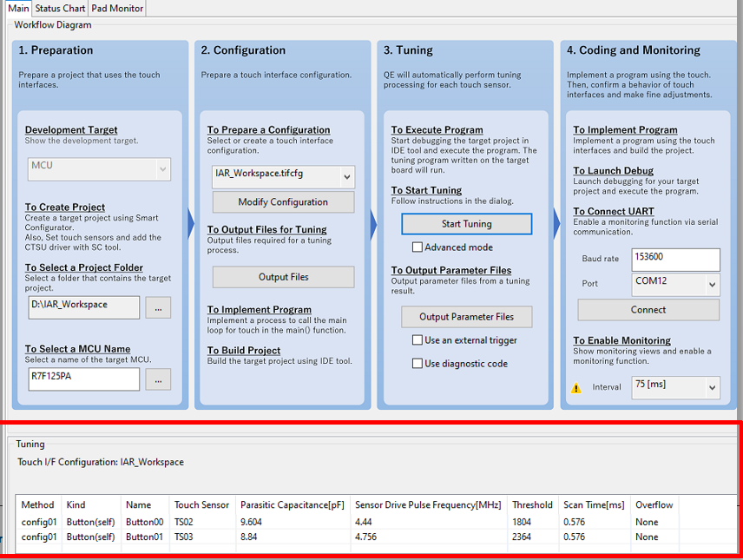Select the Button00 row in tuning table

click(x=144, y=522)
